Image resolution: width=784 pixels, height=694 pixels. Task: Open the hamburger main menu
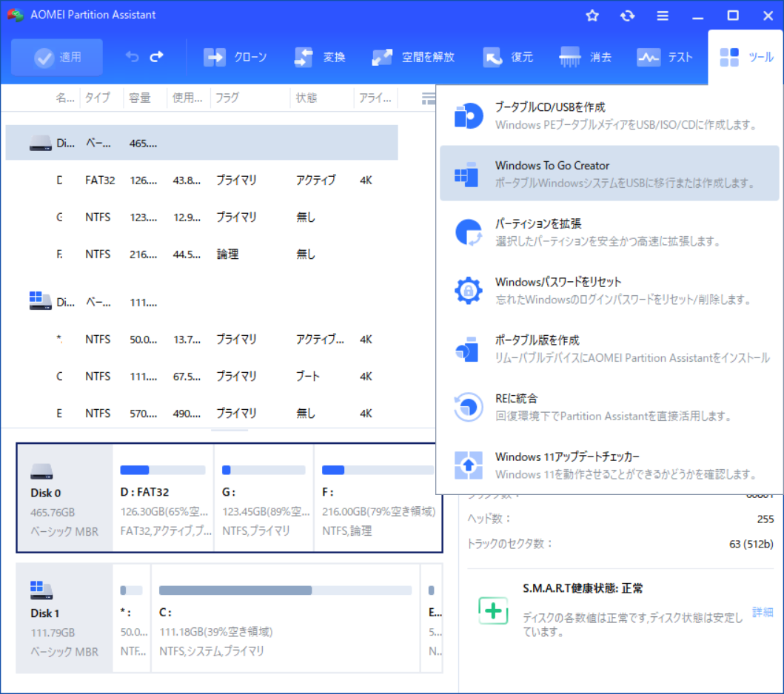point(662,15)
